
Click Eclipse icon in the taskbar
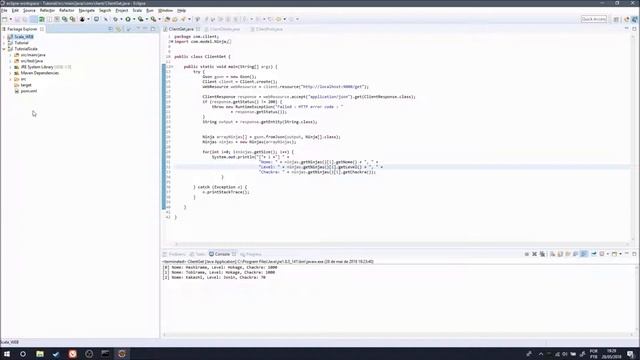(122, 354)
